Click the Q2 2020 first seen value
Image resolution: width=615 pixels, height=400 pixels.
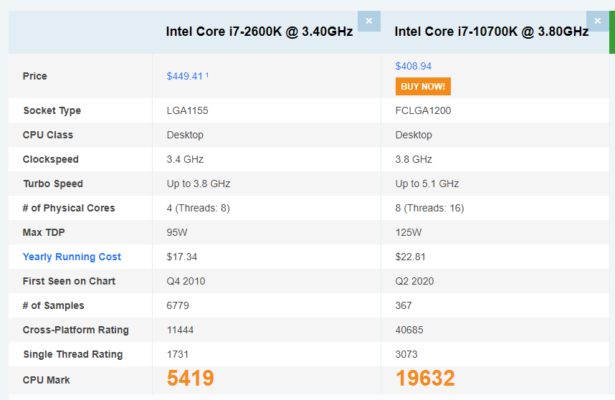(415, 281)
